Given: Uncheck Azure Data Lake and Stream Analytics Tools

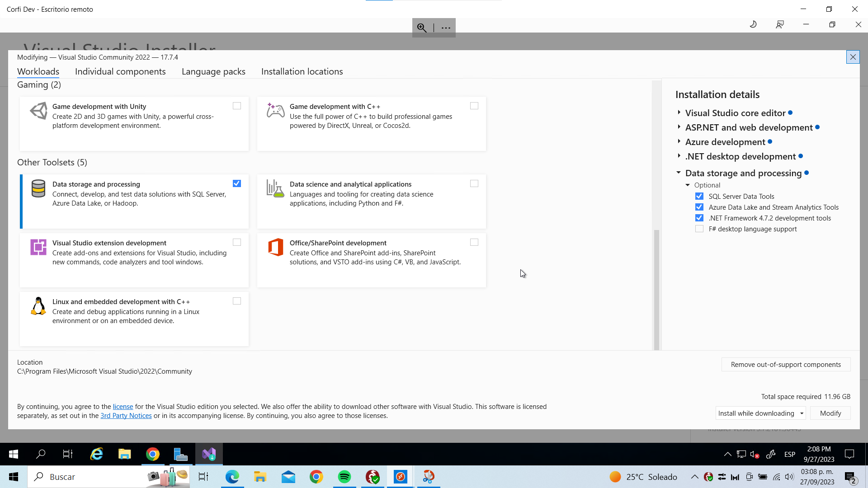Looking at the screenshot, I should 699,207.
